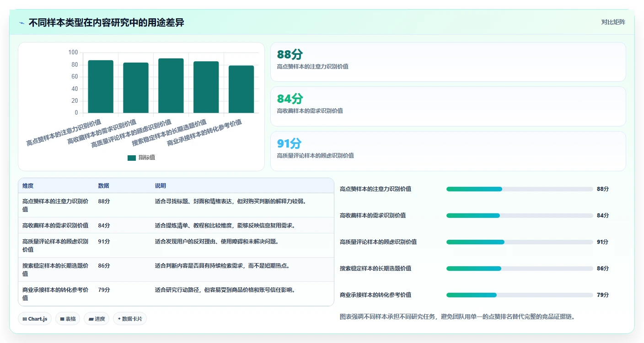Viewport: 644px width, 343px height.
Task: Click the chart bar for 高点赞样本的注意力识别价值
Action: (x=101, y=86)
